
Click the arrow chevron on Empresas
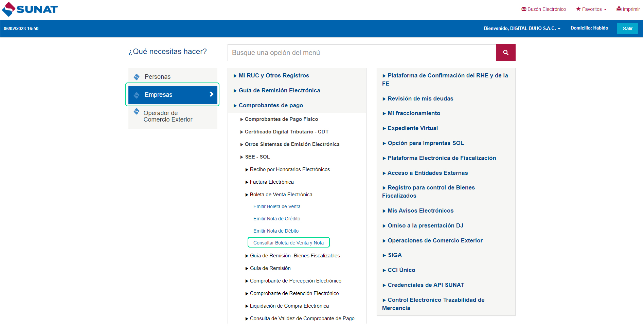211,94
